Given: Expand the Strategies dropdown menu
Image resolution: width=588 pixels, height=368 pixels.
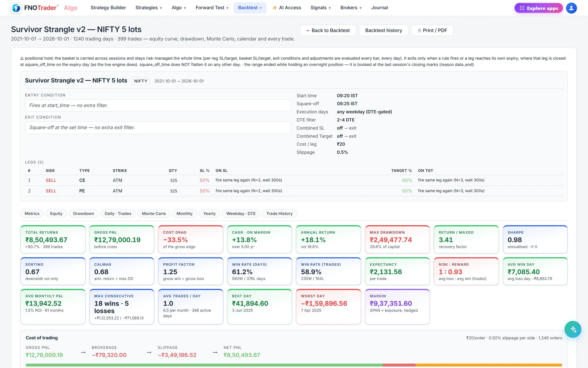Looking at the screenshot, I should tap(149, 8).
